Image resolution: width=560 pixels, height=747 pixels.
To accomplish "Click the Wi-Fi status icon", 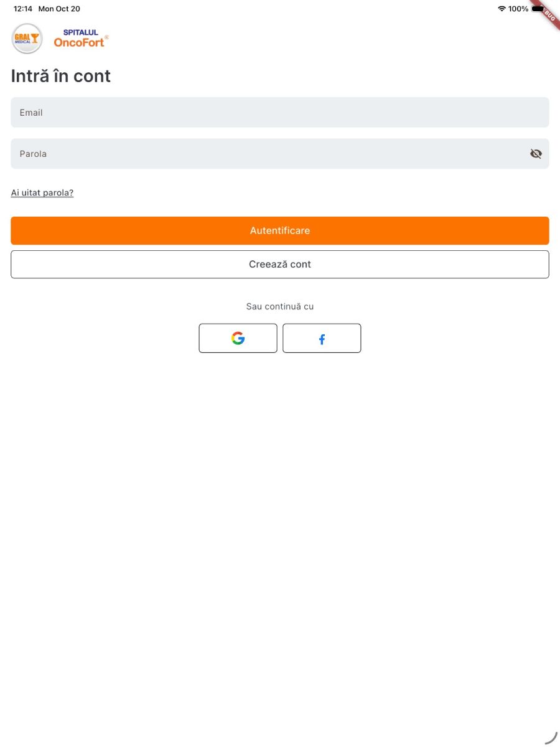I will point(502,9).
